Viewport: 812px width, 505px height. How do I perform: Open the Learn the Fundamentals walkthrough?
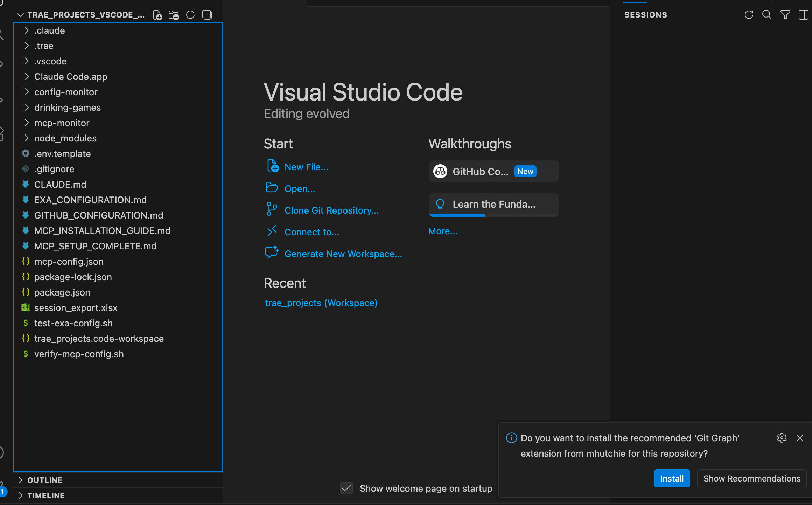tap(493, 205)
